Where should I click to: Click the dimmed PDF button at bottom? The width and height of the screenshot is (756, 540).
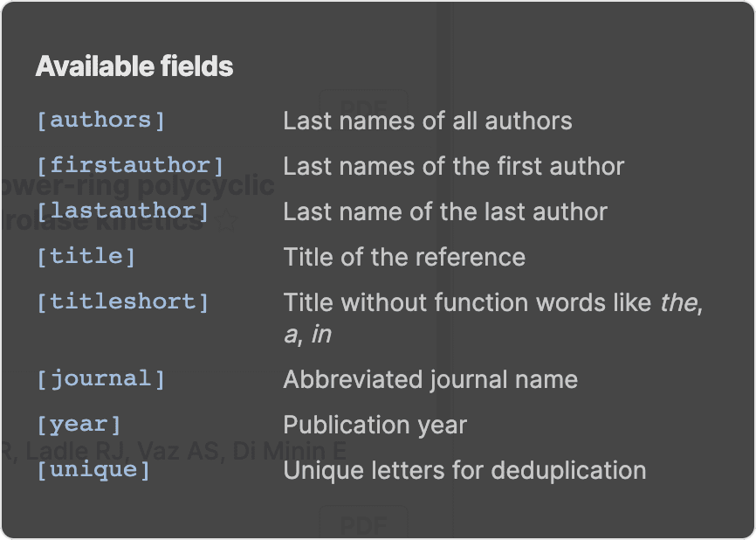pyautogui.click(x=363, y=524)
